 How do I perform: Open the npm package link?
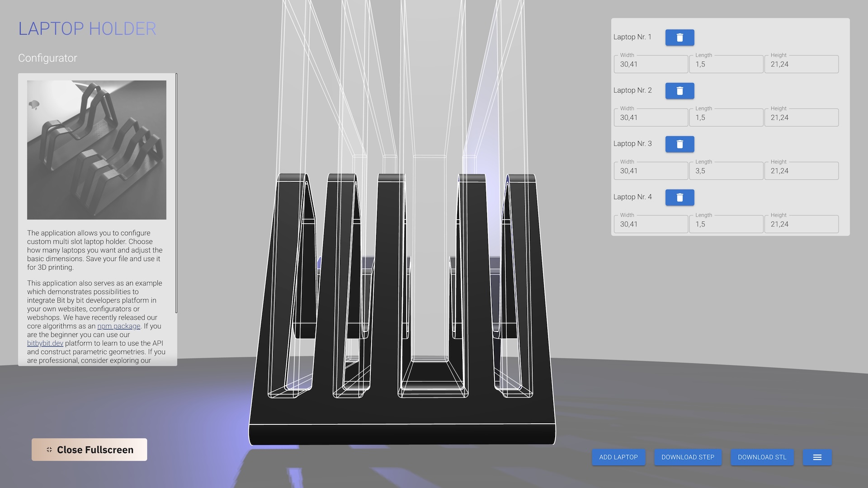pos(118,326)
